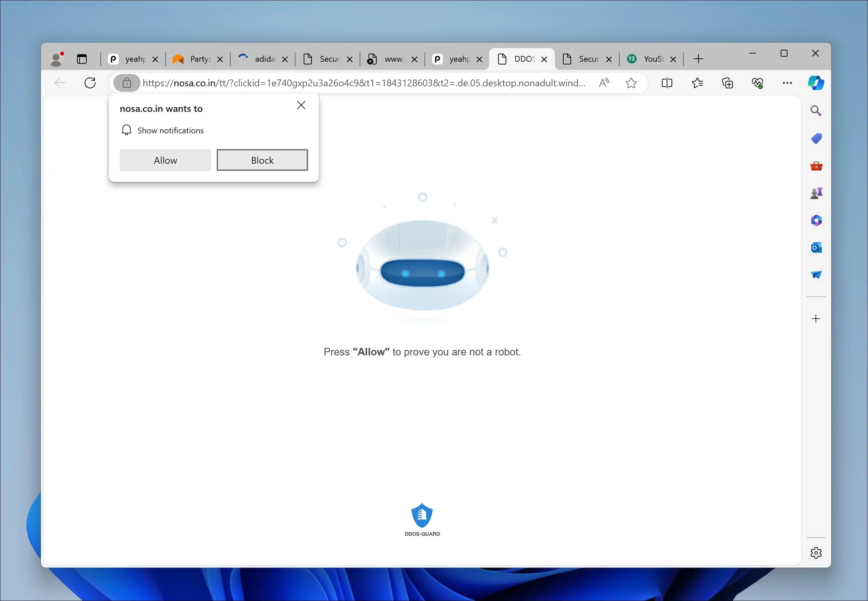This screenshot has width=868, height=601.
Task: Click the browser Back arrow
Action: click(60, 83)
